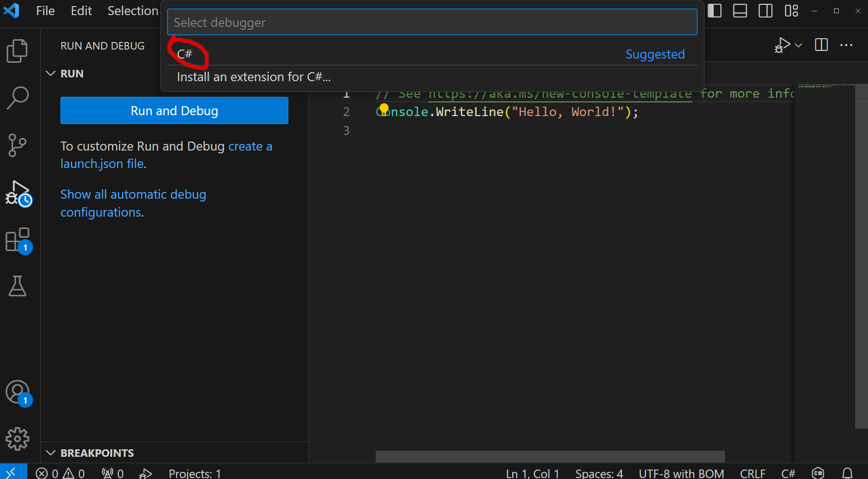Expand the BREAKPOINTS section
Viewport: 868px width, 479px height.
point(51,453)
